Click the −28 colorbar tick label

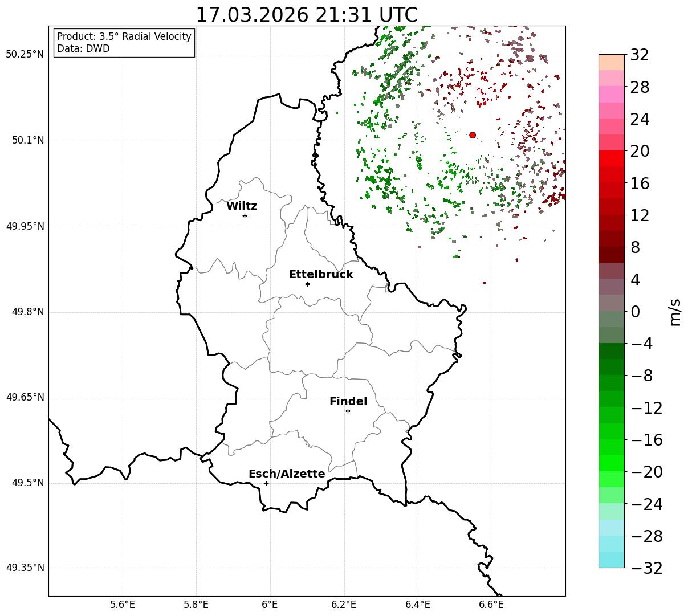tap(646, 536)
